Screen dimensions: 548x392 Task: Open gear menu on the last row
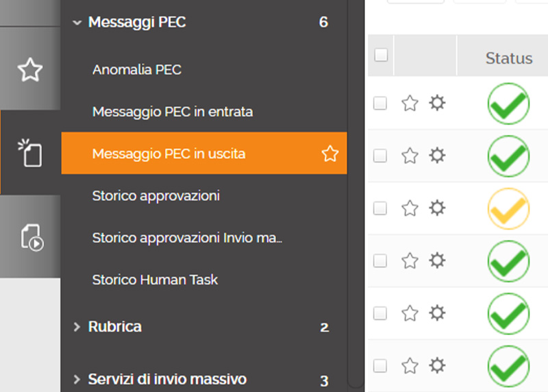coord(437,365)
